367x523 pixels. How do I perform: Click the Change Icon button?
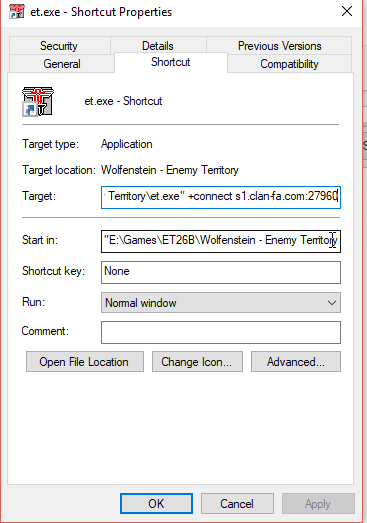(197, 362)
